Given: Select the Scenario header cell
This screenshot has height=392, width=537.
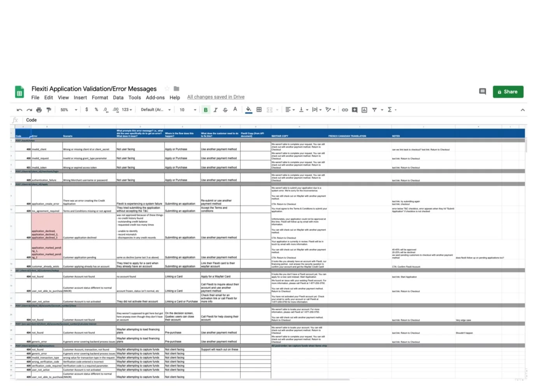Looking at the screenshot, I should tap(89, 133).
